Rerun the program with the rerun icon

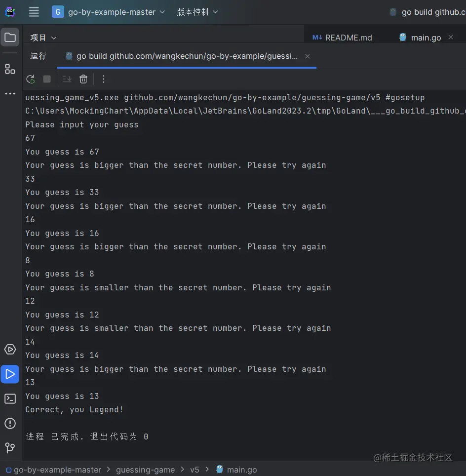[31, 79]
